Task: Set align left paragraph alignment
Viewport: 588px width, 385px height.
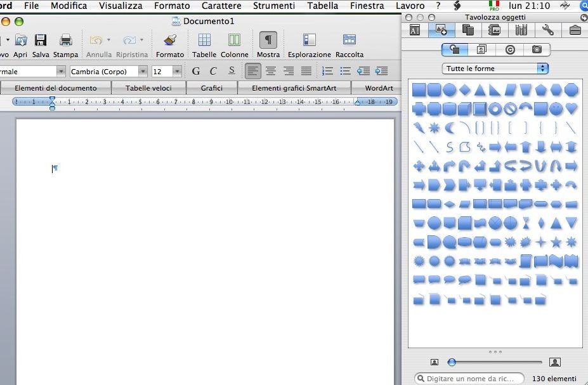Action: click(252, 71)
